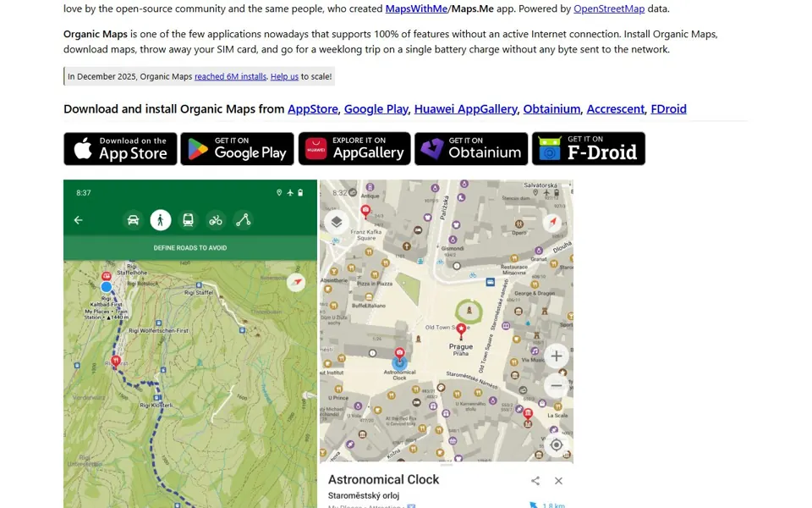Click the Prague Old Town Square star pin
The image size is (812, 508).
(461, 329)
